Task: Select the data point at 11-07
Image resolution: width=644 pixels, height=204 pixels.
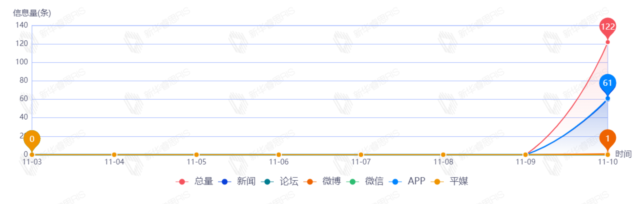Action: (361, 154)
